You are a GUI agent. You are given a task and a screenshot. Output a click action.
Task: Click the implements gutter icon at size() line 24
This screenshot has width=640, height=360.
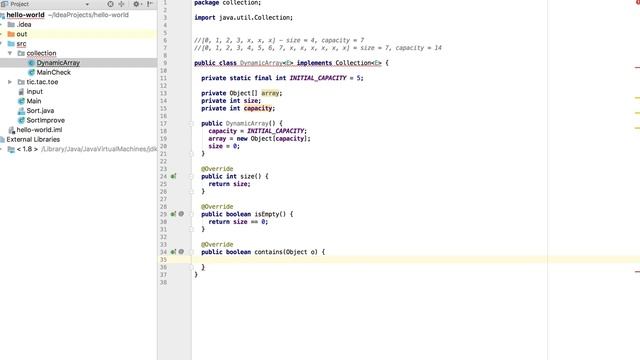coord(173,176)
